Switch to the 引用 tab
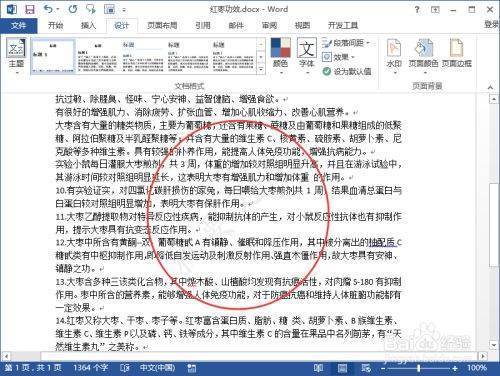500x376 pixels. point(203,25)
